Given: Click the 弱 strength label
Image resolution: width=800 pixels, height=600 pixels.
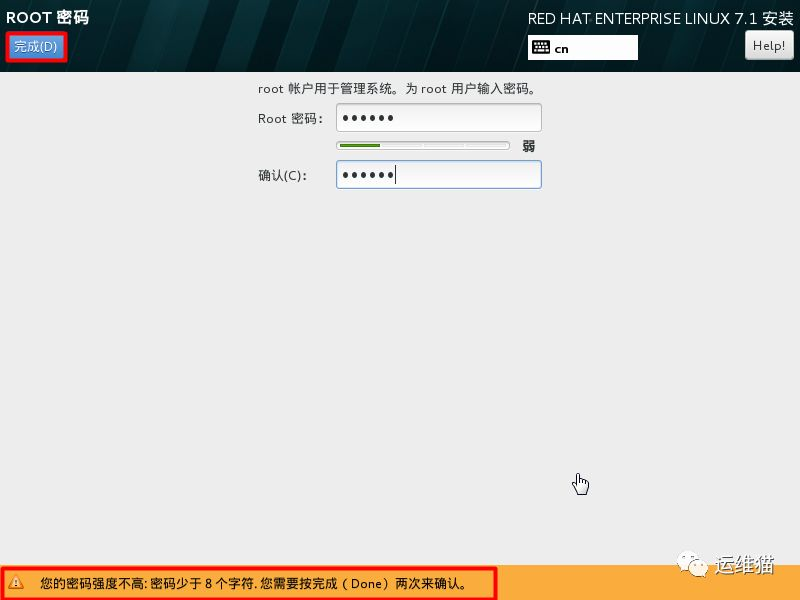Looking at the screenshot, I should coord(529,146).
